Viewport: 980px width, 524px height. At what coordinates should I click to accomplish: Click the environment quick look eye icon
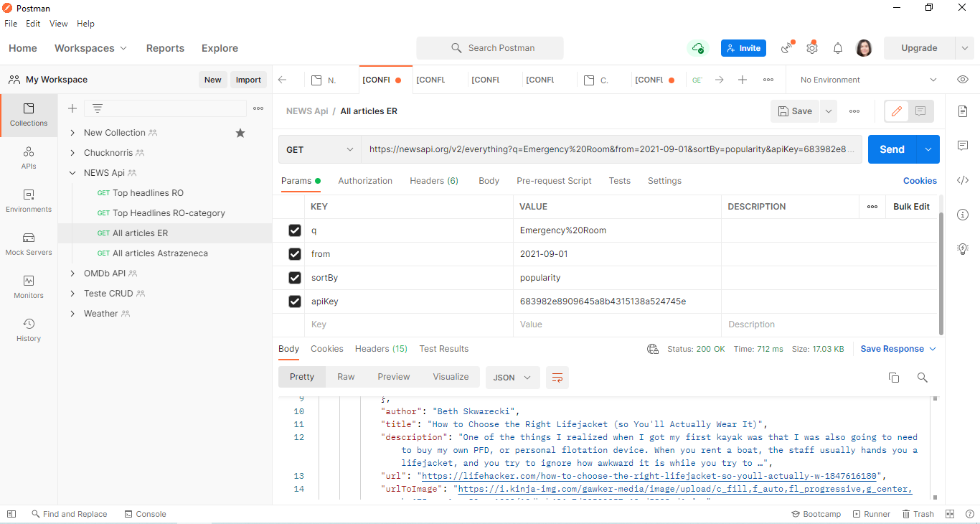(x=963, y=80)
